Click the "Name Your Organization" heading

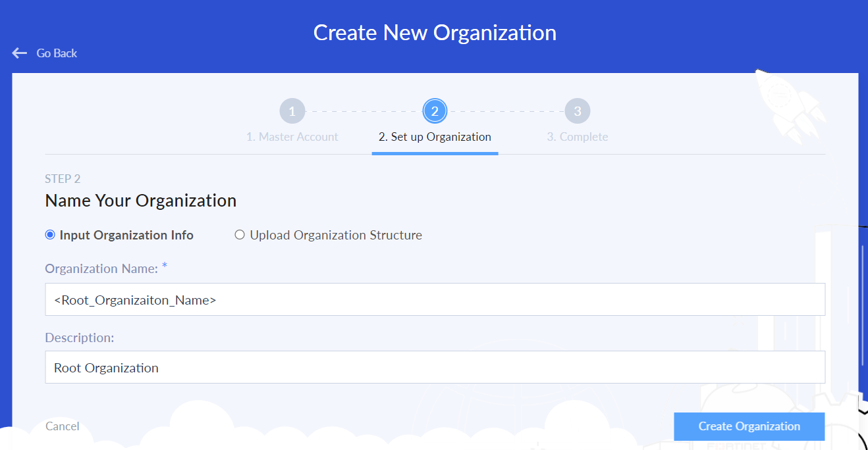(140, 201)
